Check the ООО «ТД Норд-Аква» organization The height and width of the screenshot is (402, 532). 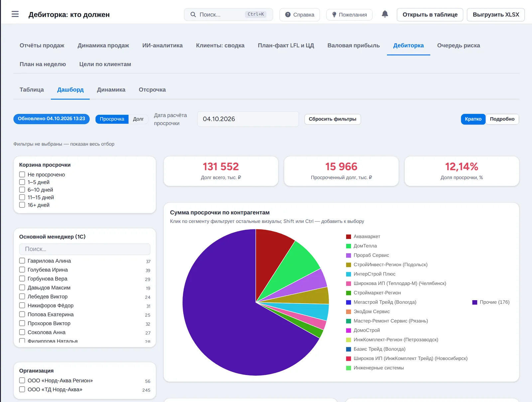(22, 389)
